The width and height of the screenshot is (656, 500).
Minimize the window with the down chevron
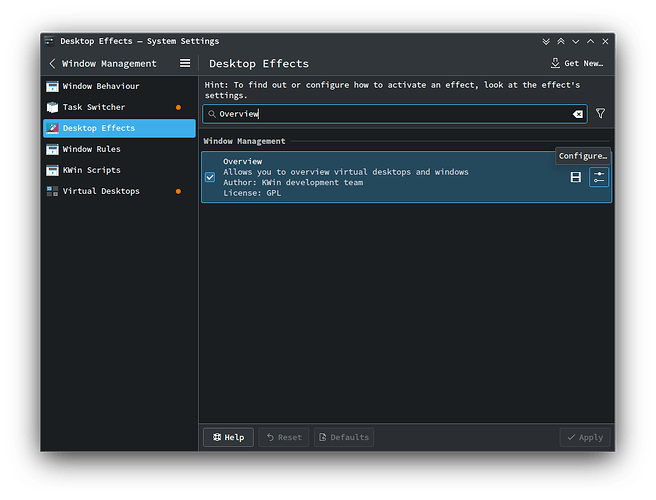click(576, 41)
